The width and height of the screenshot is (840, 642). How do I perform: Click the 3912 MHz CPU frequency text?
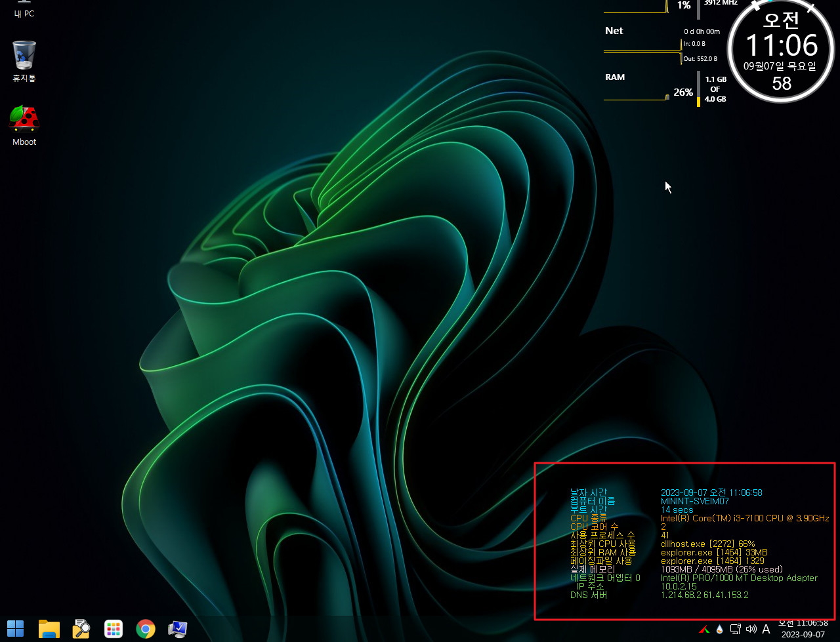[721, 3]
